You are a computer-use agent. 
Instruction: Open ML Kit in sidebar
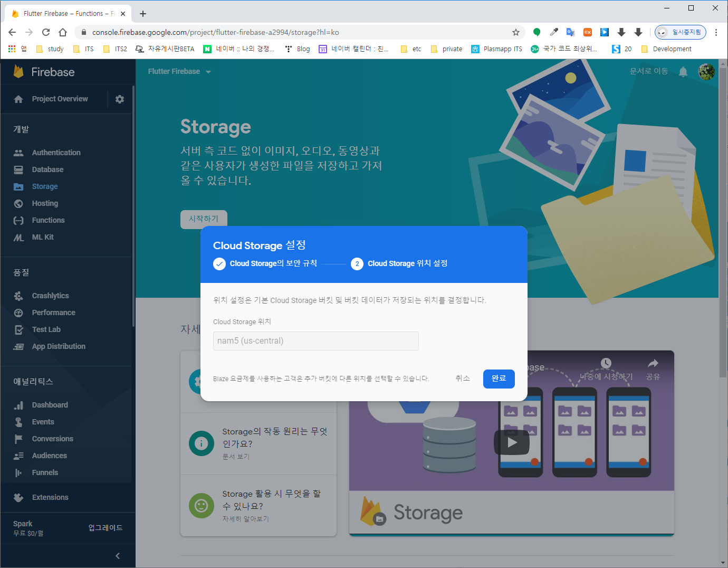click(x=43, y=237)
